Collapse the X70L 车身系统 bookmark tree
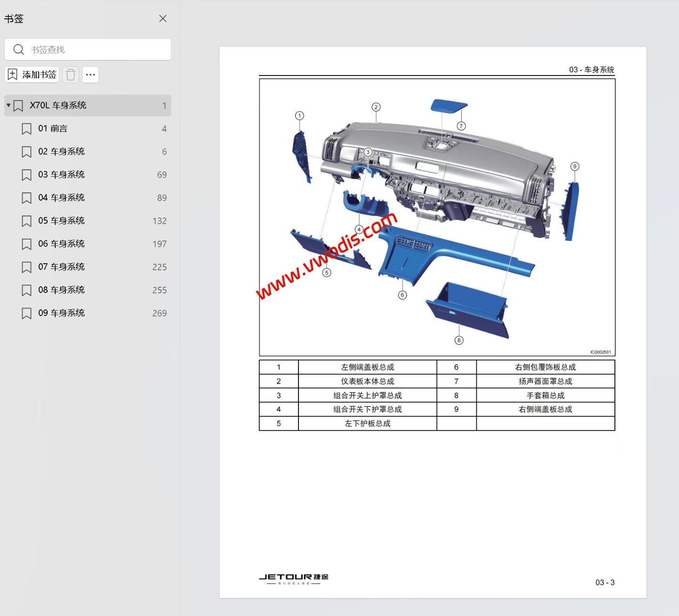The image size is (679, 616). click(x=8, y=105)
